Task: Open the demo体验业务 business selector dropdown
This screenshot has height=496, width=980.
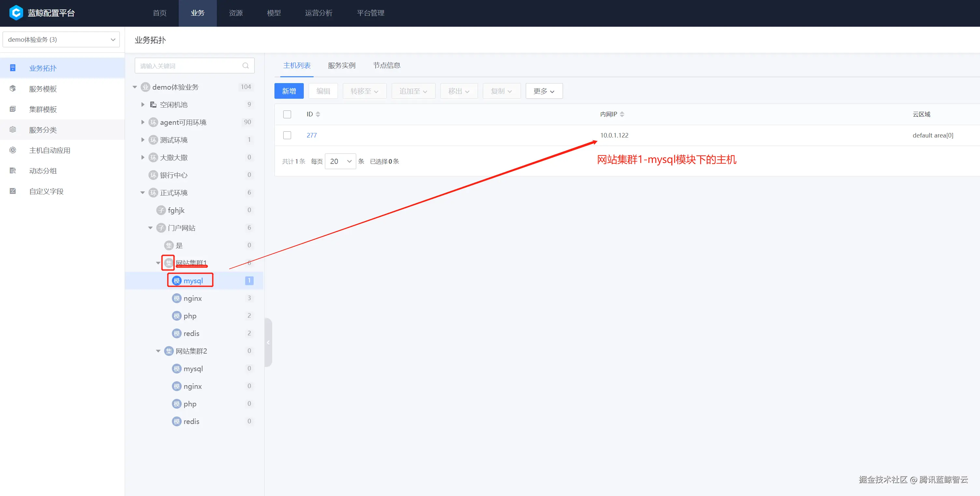Action: [61, 39]
